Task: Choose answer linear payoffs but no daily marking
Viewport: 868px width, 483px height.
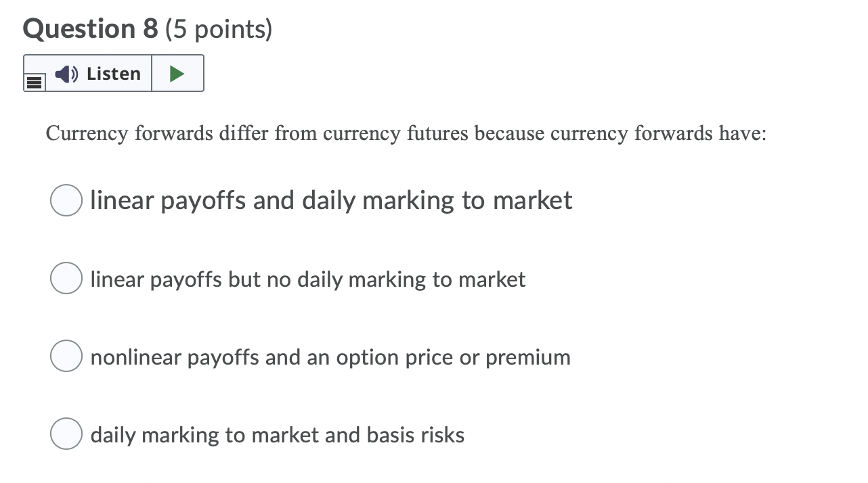Action: coord(66,277)
